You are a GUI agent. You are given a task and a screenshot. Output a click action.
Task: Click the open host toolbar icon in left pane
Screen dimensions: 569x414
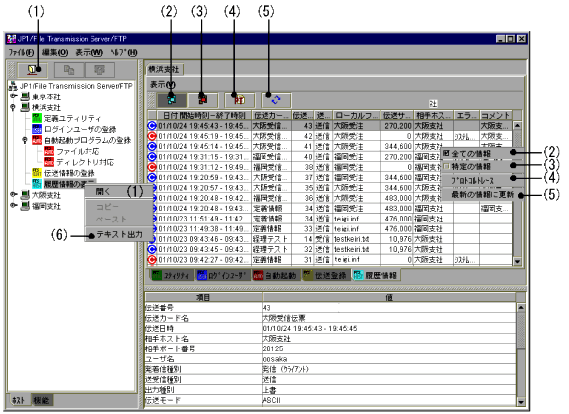(x=32, y=69)
